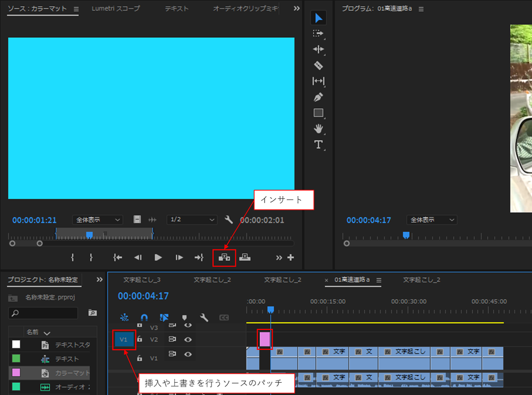This screenshot has width=532, height=395.
Task: Switch to the Lumetri スコープ tab
Action: [116, 9]
